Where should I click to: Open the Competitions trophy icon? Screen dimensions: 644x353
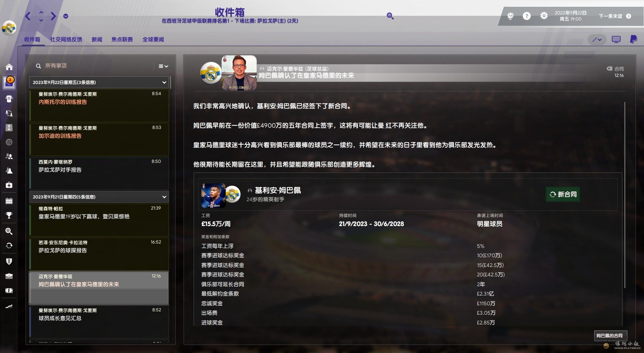(9, 215)
